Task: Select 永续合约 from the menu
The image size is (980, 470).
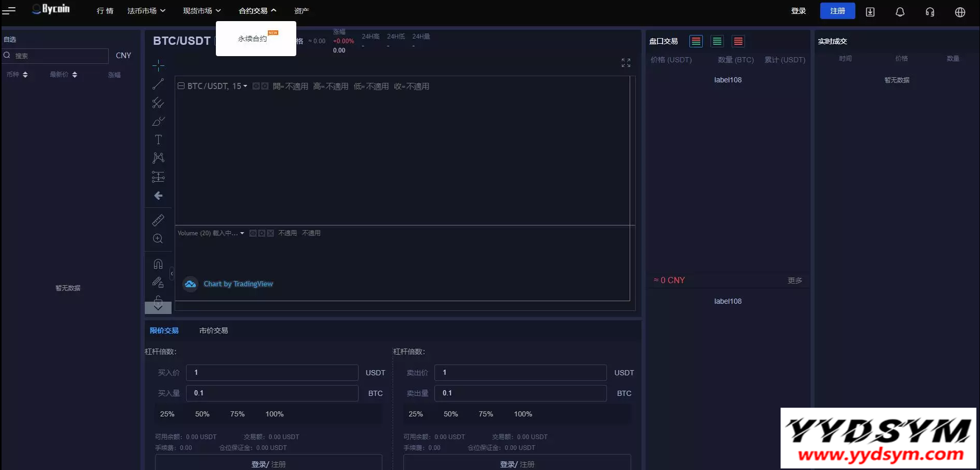Action: point(252,39)
